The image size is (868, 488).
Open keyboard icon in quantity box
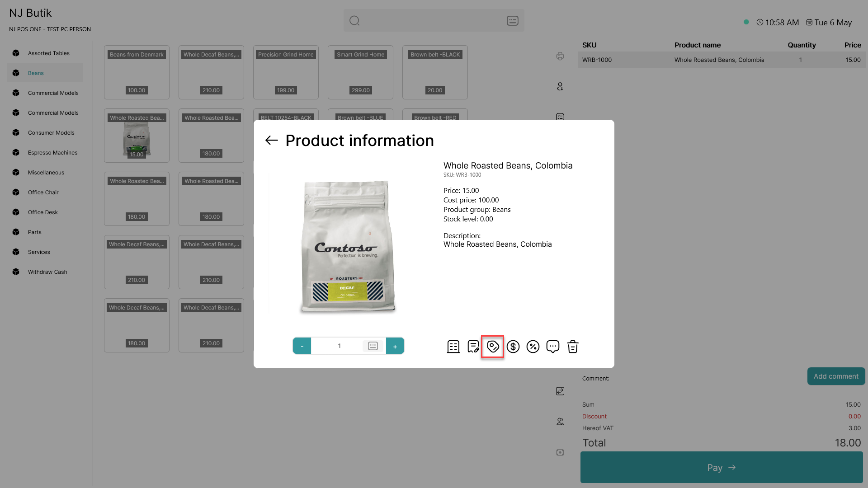click(x=373, y=346)
